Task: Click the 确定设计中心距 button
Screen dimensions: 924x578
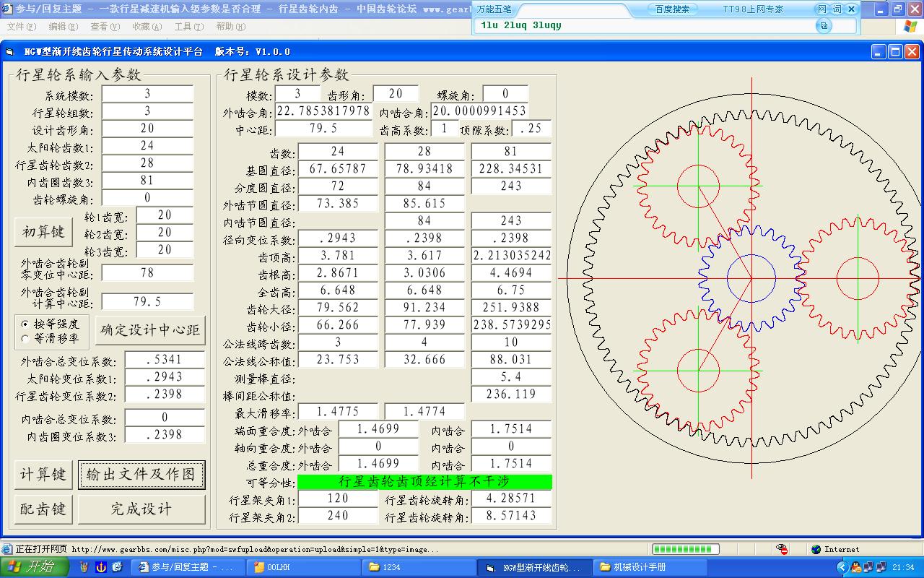Action: (150, 330)
